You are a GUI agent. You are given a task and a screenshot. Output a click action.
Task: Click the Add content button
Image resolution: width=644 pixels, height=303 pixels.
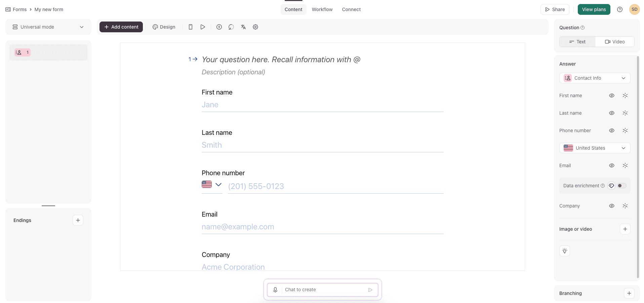point(121,27)
